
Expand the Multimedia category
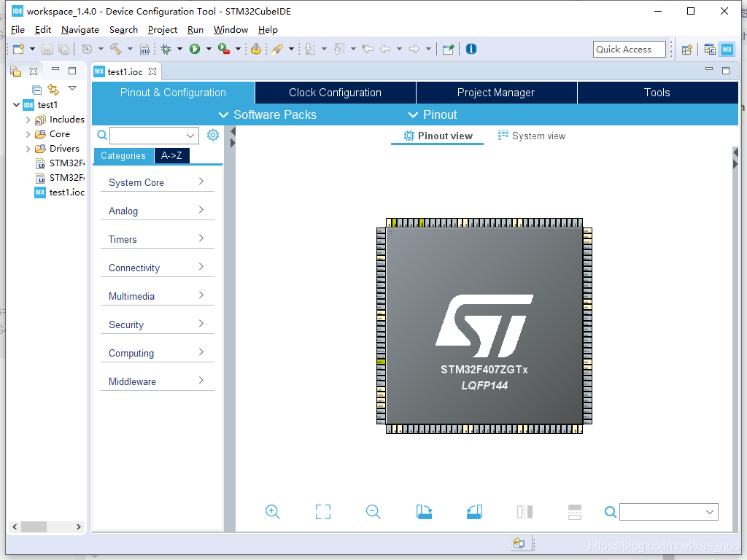(x=158, y=296)
